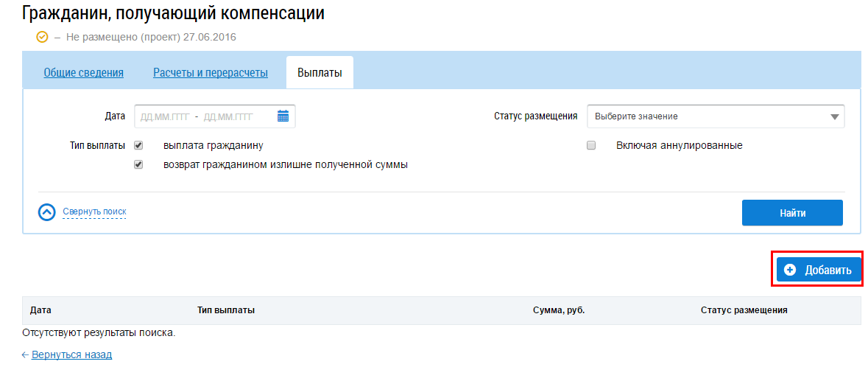Viewport: 868px width, 381px height.
Task: Open the calendar date picker icon
Action: 283,116
